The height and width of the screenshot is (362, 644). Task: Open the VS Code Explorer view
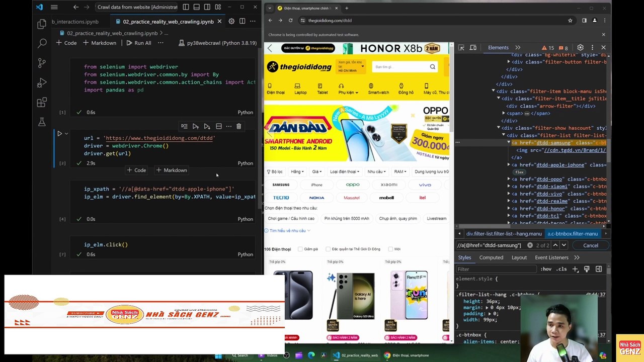pyautogui.click(x=42, y=24)
